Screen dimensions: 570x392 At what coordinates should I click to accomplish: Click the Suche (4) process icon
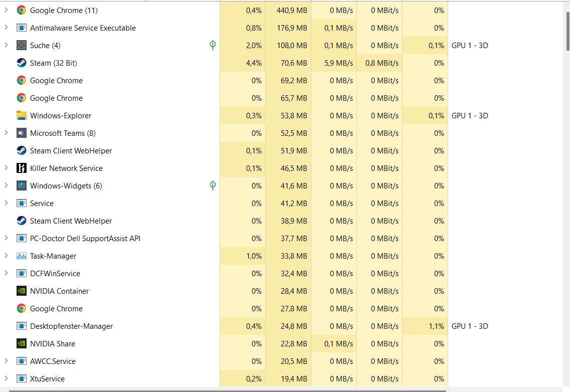(22, 45)
